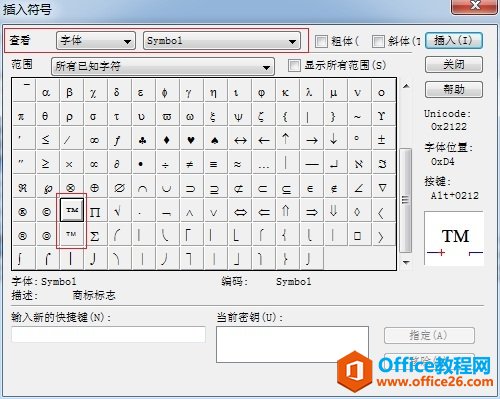
Task: Select the club ♣ suit symbol
Action: [x=144, y=139]
